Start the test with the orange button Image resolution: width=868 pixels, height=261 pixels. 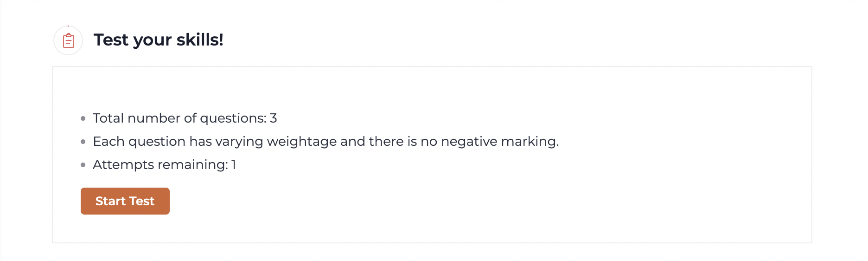coord(125,201)
